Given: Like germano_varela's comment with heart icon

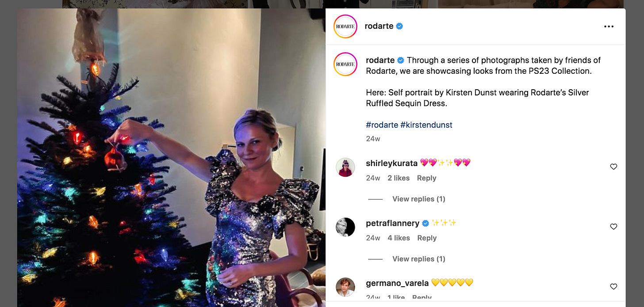Looking at the screenshot, I should (613, 287).
